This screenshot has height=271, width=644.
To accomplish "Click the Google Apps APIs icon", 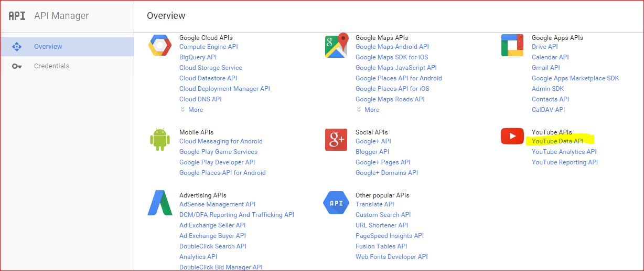I will point(512,45).
